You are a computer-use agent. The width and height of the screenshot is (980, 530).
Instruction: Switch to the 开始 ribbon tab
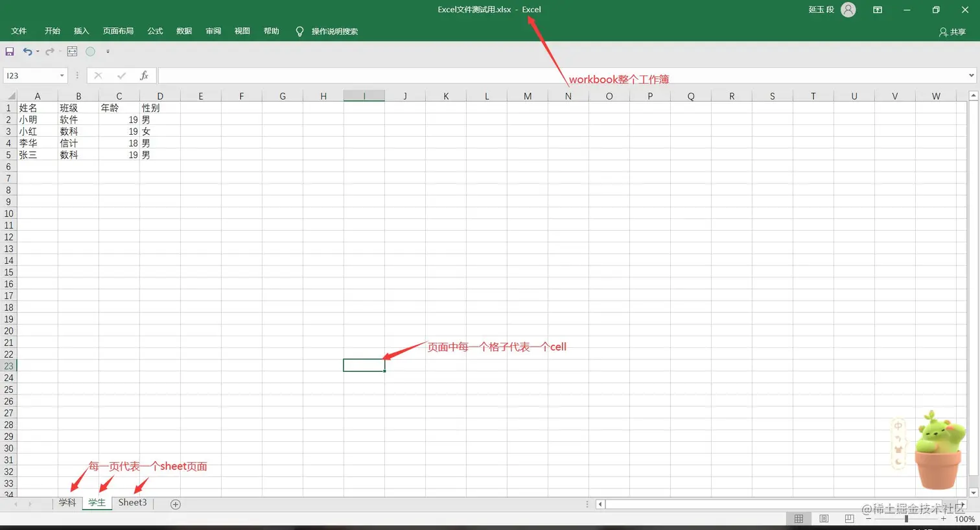coord(52,31)
